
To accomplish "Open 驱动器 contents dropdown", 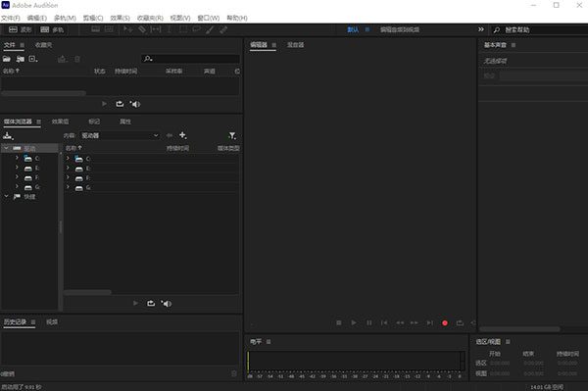I will click(x=120, y=135).
